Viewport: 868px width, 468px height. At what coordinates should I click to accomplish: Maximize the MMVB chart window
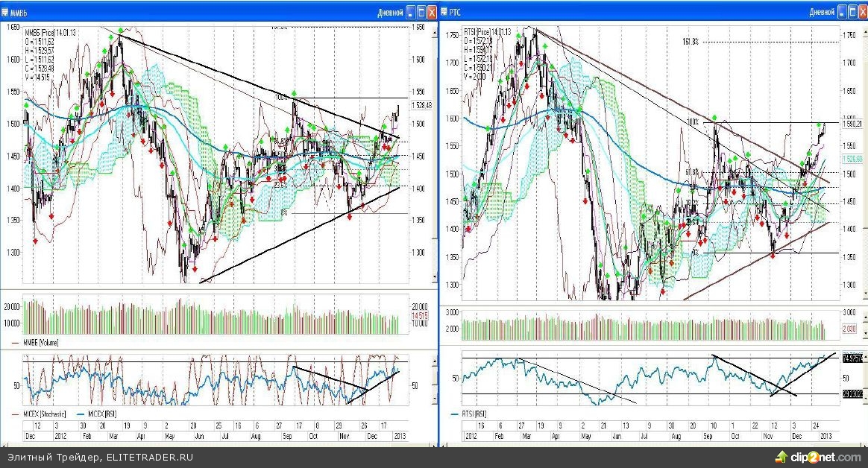421,12
